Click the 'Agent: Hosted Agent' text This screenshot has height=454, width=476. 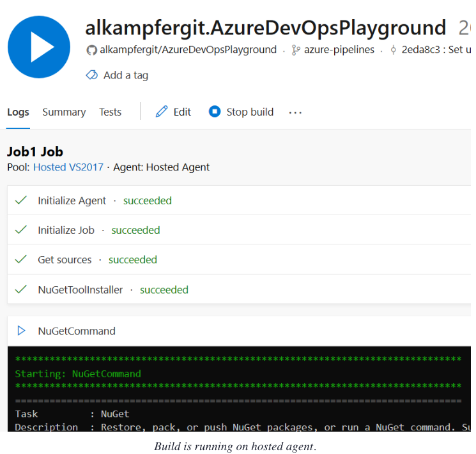(161, 167)
